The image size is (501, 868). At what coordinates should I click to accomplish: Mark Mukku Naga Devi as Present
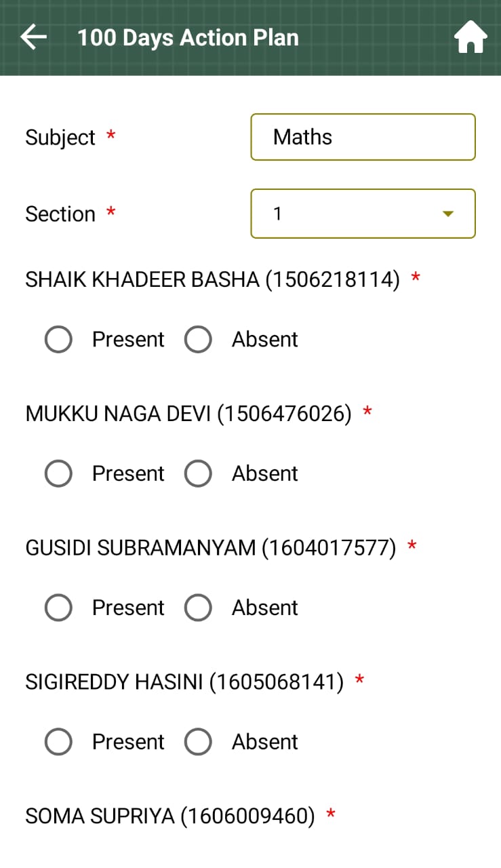tap(59, 474)
